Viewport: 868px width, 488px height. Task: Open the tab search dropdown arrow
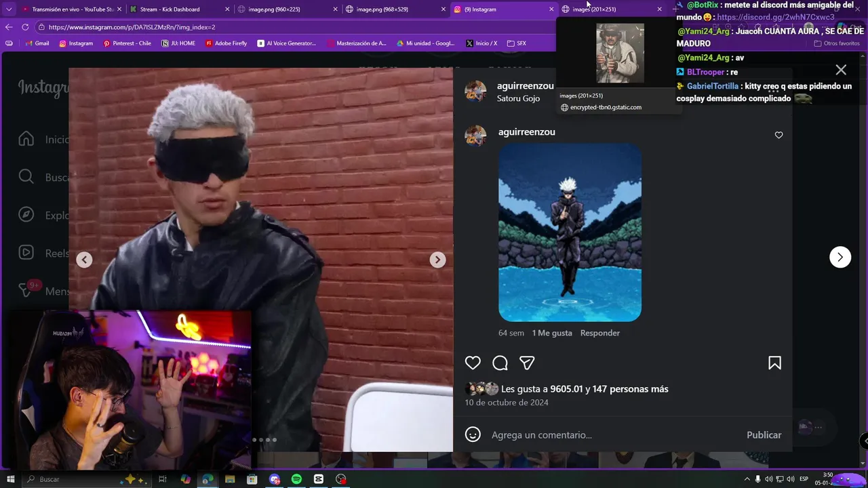(x=9, y=9)
